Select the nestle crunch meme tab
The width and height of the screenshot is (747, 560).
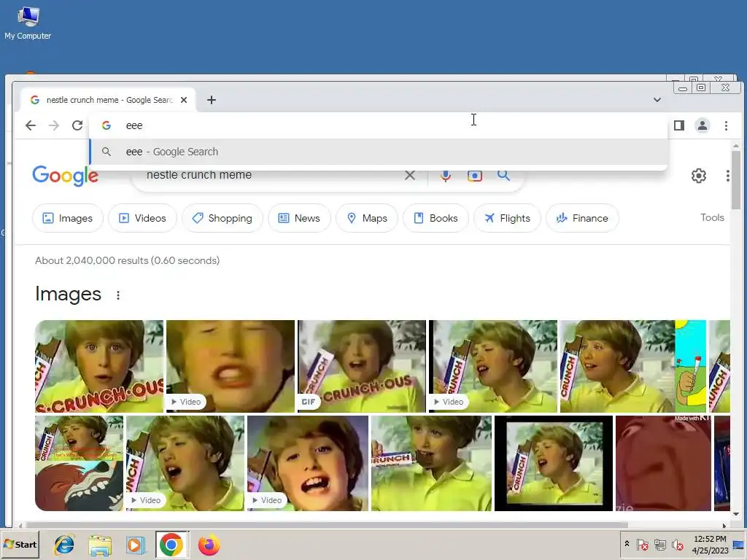(109, 100)
